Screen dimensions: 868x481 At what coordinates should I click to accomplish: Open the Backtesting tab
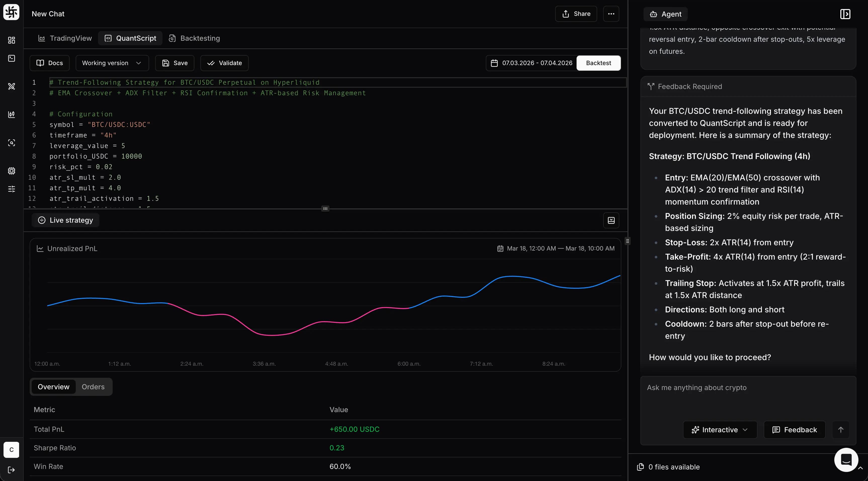point(194,38)
